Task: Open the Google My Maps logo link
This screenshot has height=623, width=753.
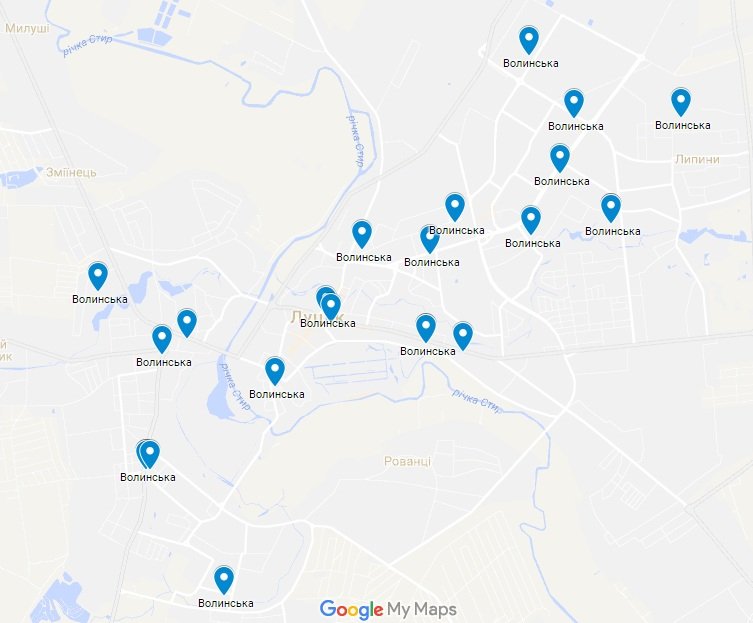Action: point(388,610)
